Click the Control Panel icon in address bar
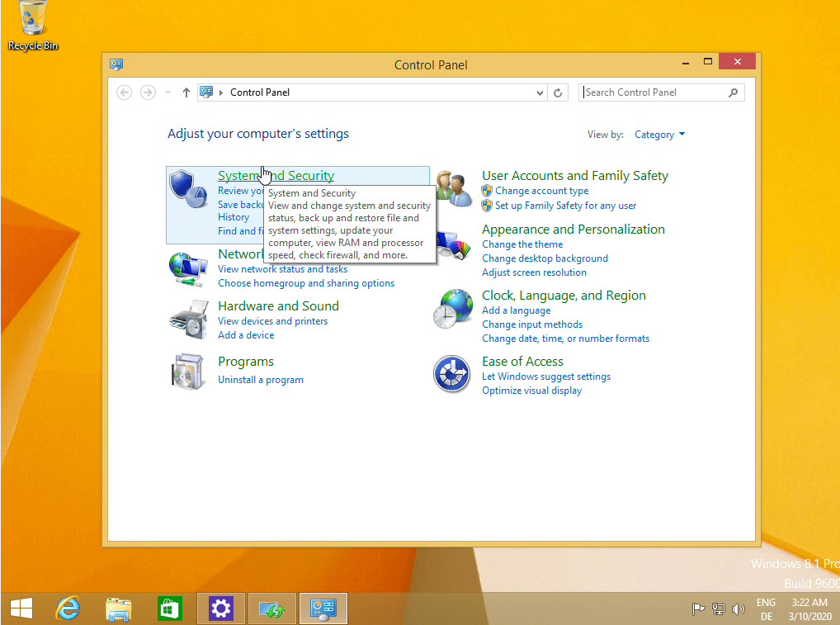The image size is (840, 625). click(206, 92)
